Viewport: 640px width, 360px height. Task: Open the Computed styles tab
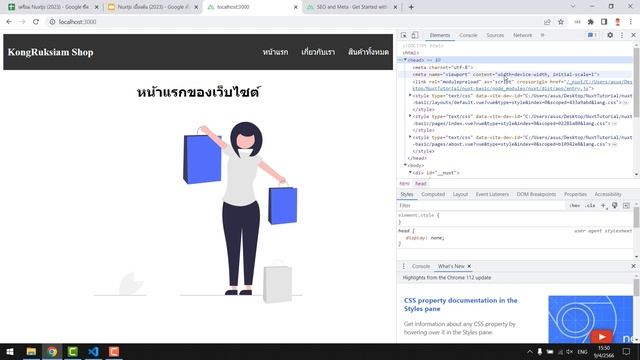(x=433, y=194)
